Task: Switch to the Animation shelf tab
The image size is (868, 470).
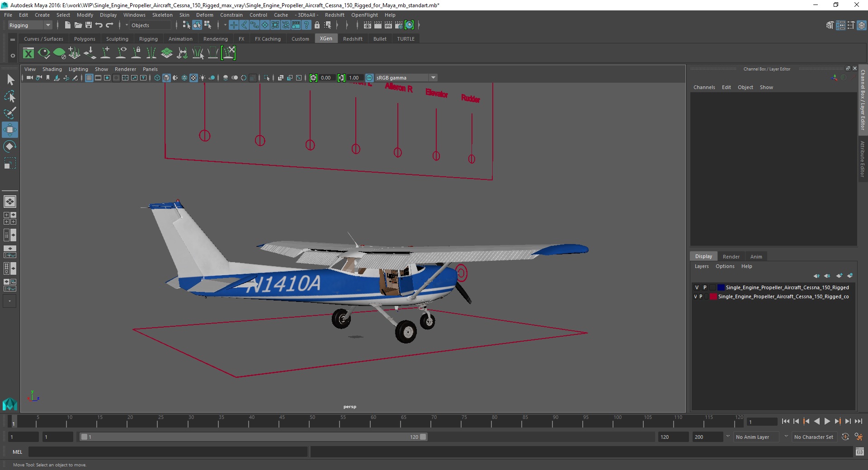Action: [180, 39]
